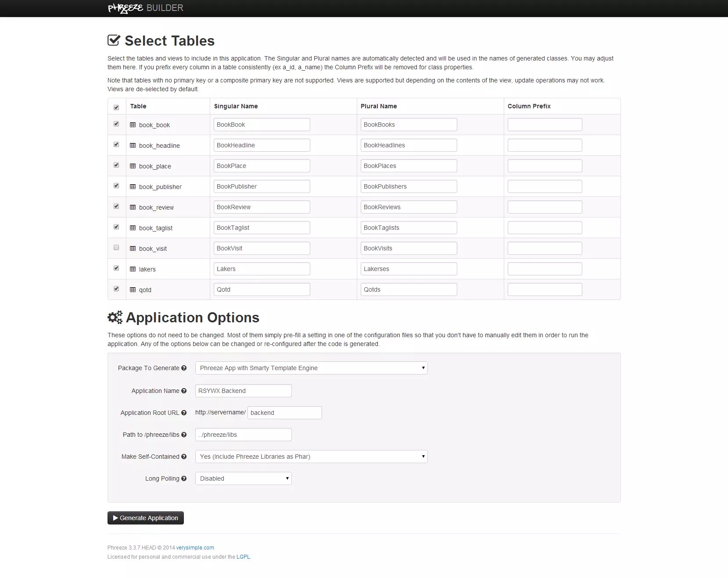The height and width of the screenshot is (578, 728).
Task: Click table icon next to qotd
Action: [x=133, y=290]
